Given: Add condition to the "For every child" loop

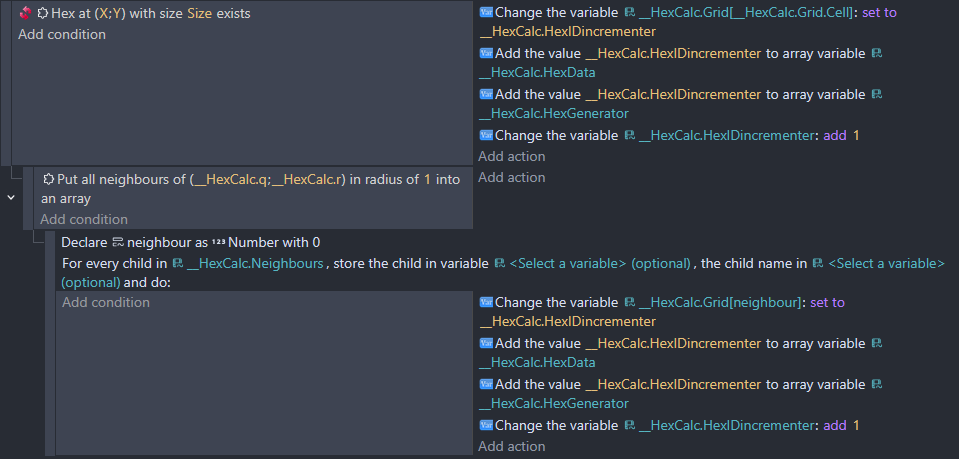Looking at the screenshot, I should coord(106,302).
